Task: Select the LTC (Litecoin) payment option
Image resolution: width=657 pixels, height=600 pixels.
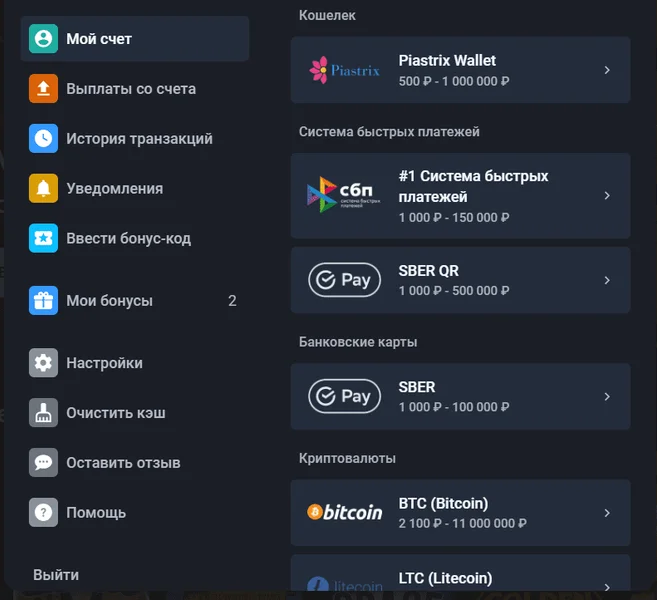Action: click(460, 573)
